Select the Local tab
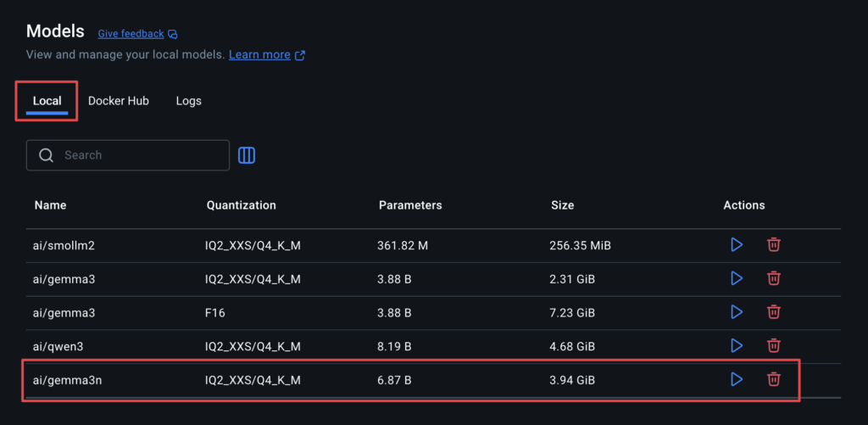 (x=47, y=102)
